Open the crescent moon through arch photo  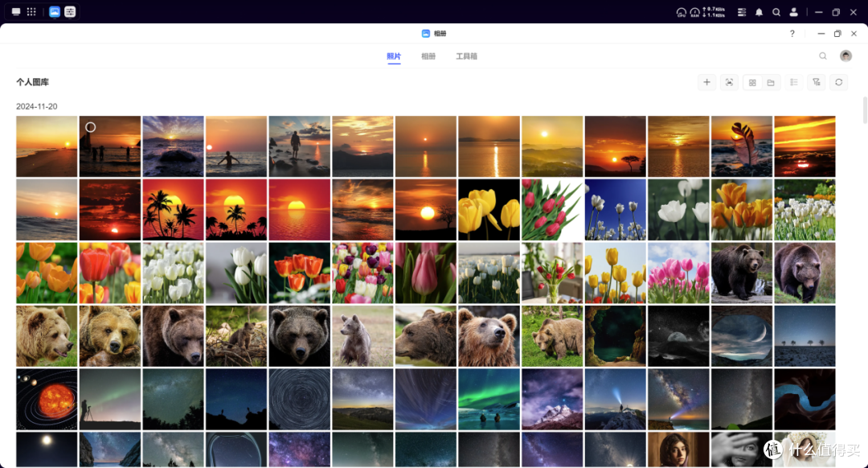point(741,335)
